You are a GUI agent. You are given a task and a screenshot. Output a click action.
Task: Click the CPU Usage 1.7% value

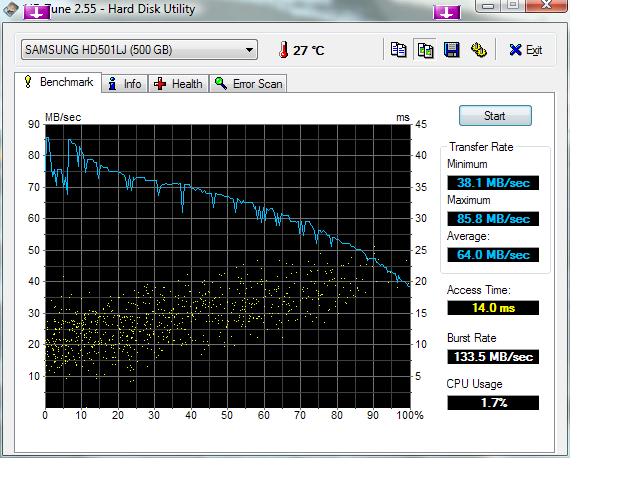493,403
